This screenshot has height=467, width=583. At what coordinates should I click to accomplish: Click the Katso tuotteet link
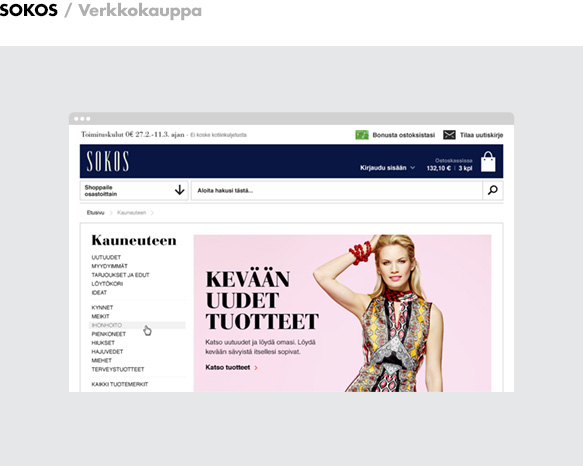coord(228,367)
